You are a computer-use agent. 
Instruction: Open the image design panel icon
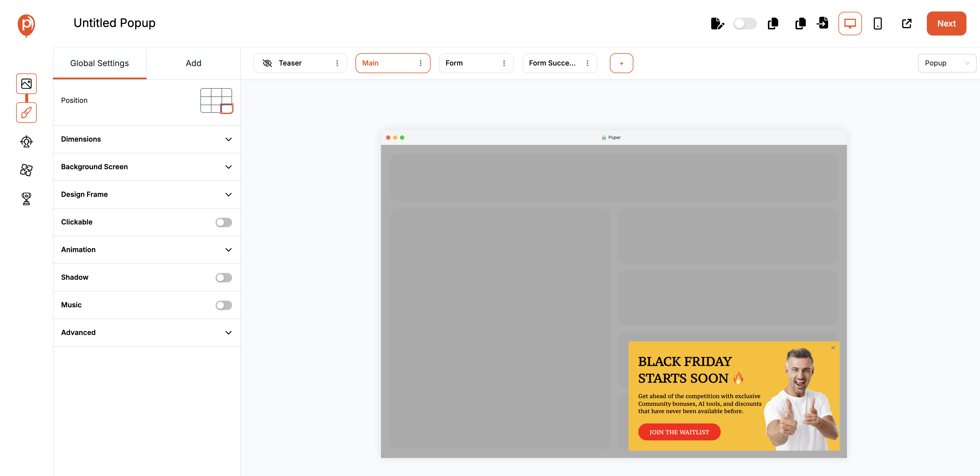tap(26, 84)
